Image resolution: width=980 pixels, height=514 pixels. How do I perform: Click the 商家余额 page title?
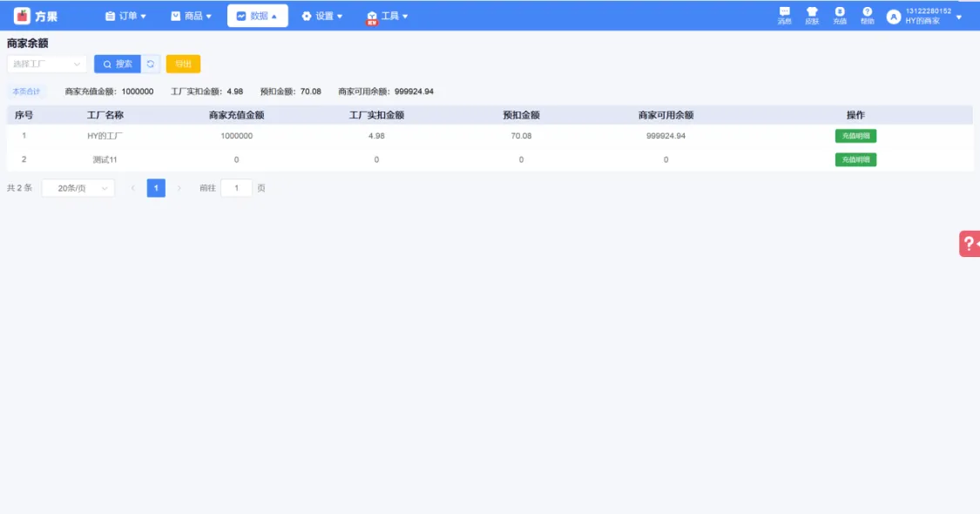tap(28, 44)
